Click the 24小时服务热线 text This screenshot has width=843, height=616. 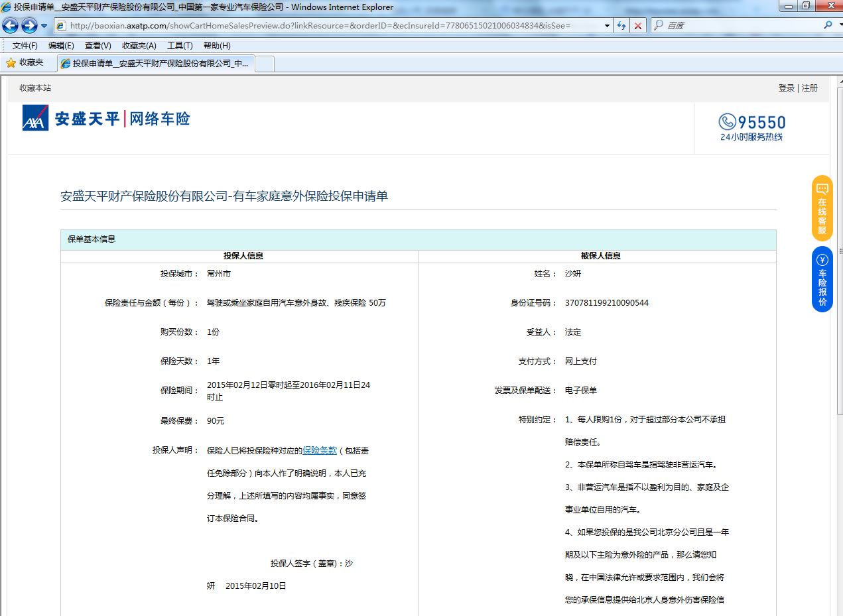point(751,137)
